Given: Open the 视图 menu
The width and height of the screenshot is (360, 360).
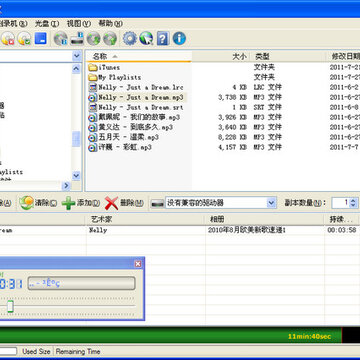Looking at the screenshot, I should (78, 24).
